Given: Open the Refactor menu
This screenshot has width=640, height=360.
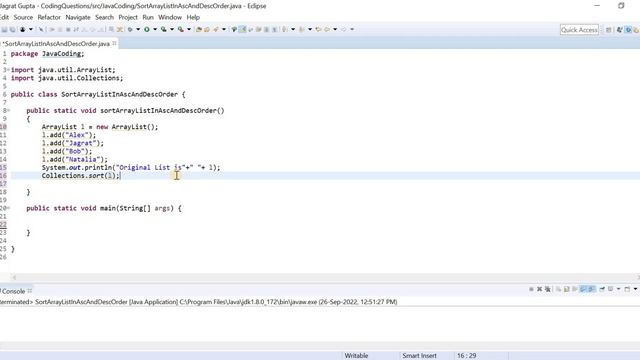Looking at the screenshot, I should [x=49, y=17].
